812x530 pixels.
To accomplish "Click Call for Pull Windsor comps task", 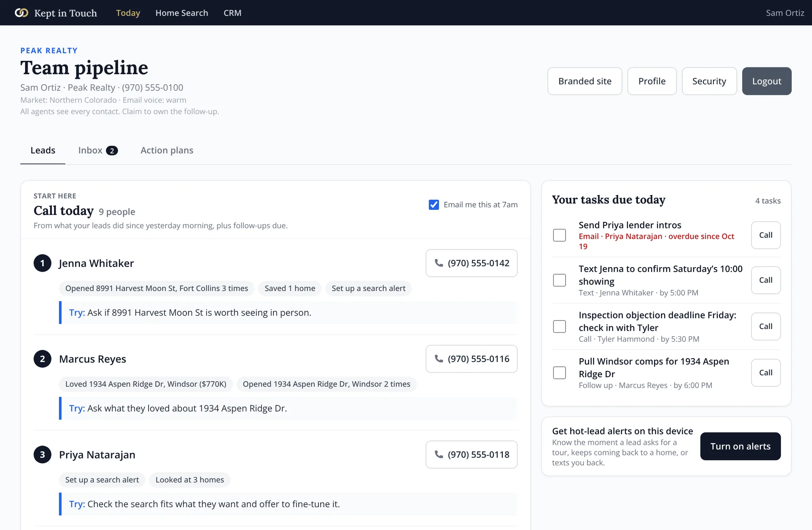I will tap(766, 373).
